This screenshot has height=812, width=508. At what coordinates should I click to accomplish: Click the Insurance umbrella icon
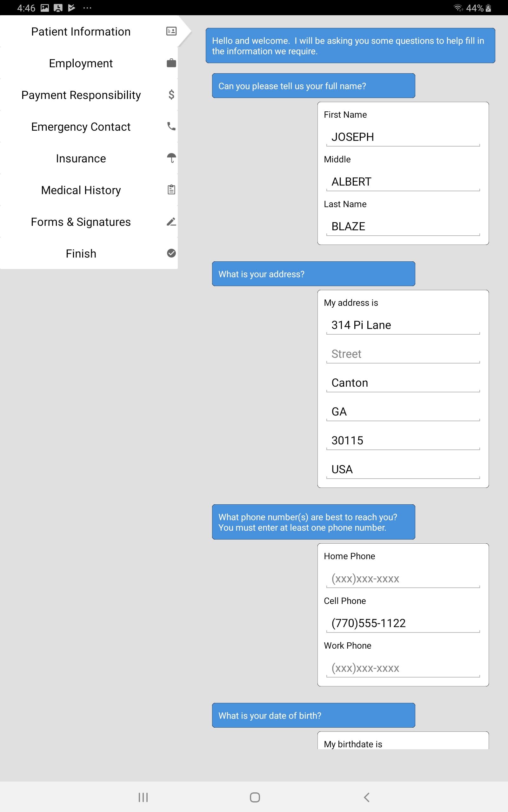click(171, 158)
